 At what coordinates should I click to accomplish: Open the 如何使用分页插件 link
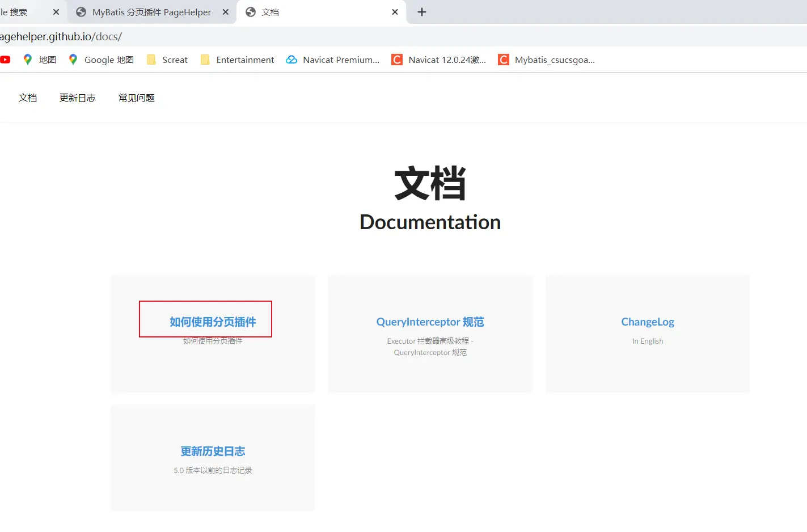tap(213, 322)
